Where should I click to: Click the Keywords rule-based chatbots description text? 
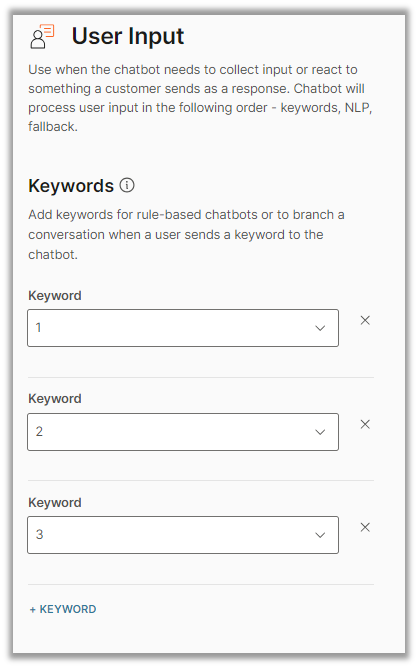pos(186,234)
